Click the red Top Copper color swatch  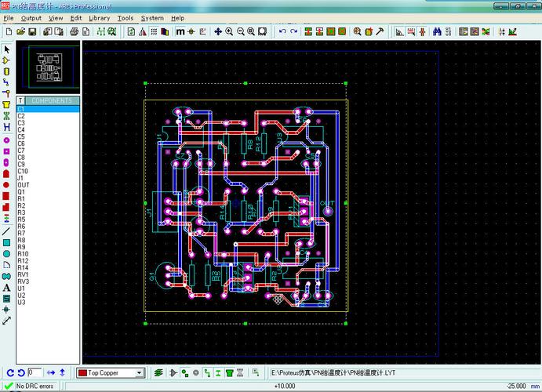click(x=82, y=373)
